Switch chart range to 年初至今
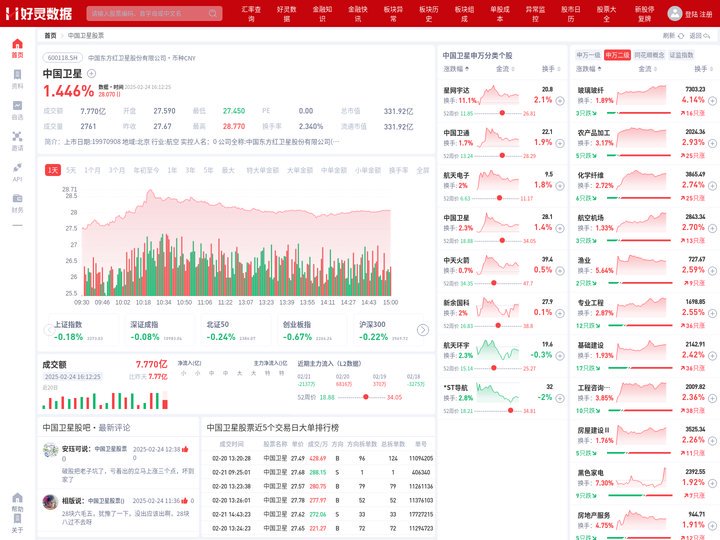720x540 pixels. 146,170
